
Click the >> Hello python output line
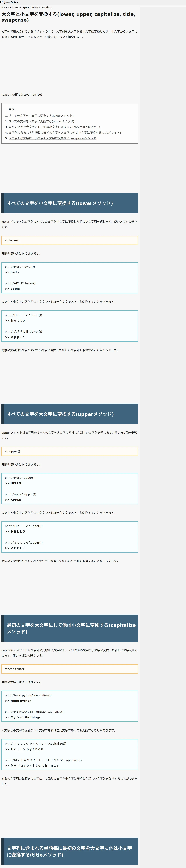(18, 701)
